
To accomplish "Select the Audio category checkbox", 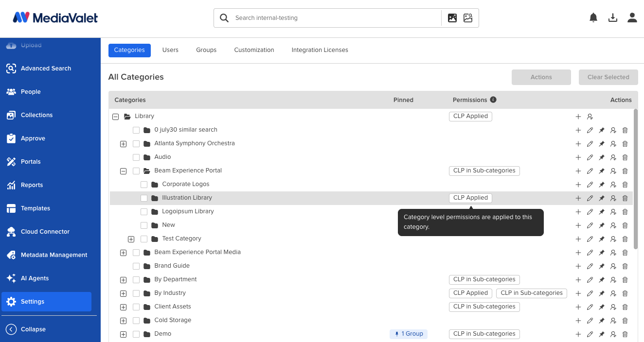I will tap(136, 157).
